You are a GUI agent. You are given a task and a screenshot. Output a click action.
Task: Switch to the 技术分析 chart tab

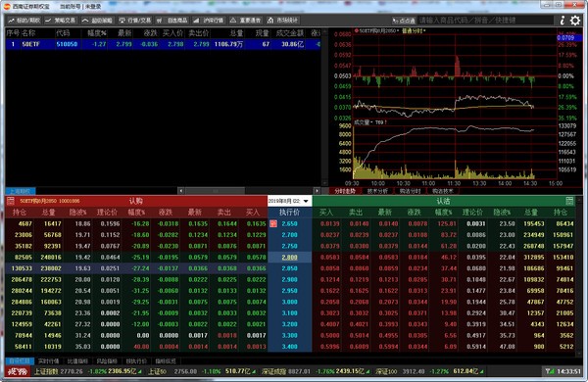(x=377, y=191)
